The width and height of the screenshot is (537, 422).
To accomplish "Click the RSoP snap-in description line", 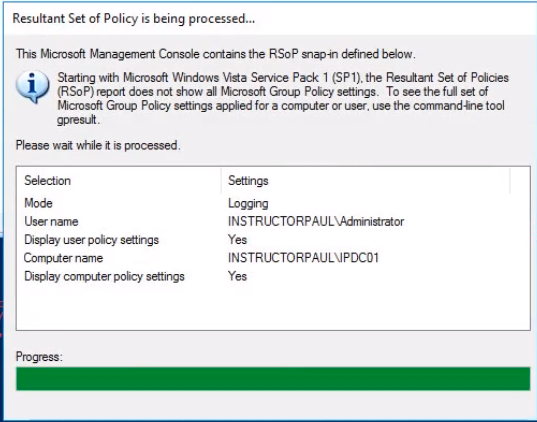I will pyautogui.click(x=216, y=54).
